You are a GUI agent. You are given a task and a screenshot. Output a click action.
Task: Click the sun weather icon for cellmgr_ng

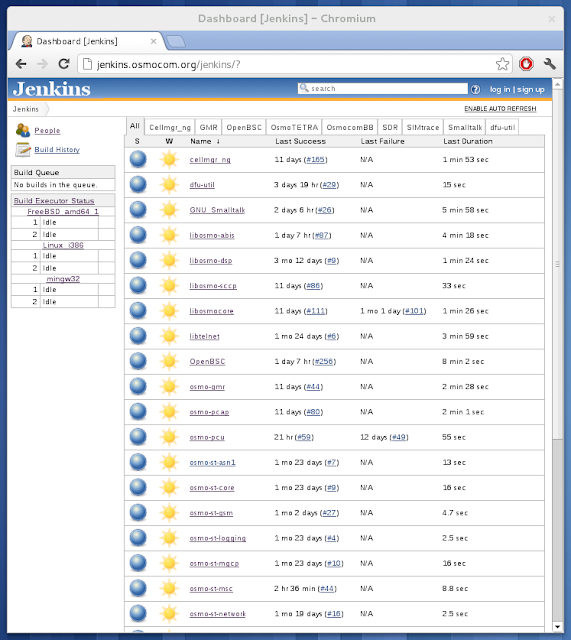169,159
